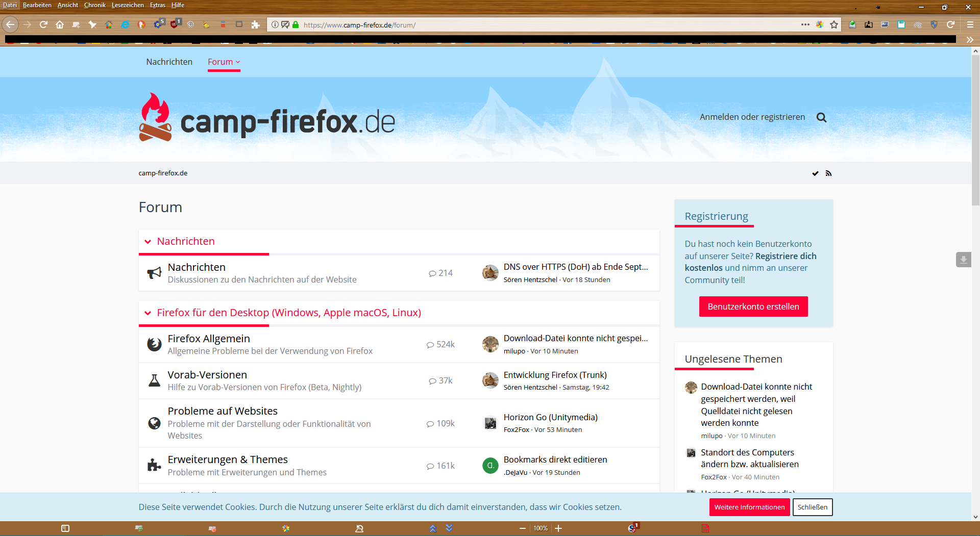980x536 pixels.
Task: Open .DeJaVu's green avatar
Action: point(491,466)
